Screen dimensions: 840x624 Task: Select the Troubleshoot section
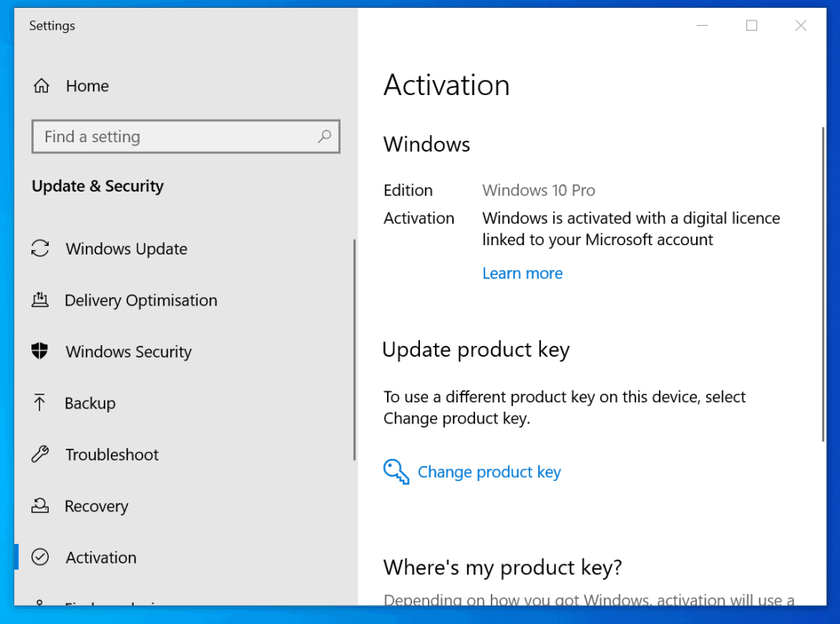(111, 454)
